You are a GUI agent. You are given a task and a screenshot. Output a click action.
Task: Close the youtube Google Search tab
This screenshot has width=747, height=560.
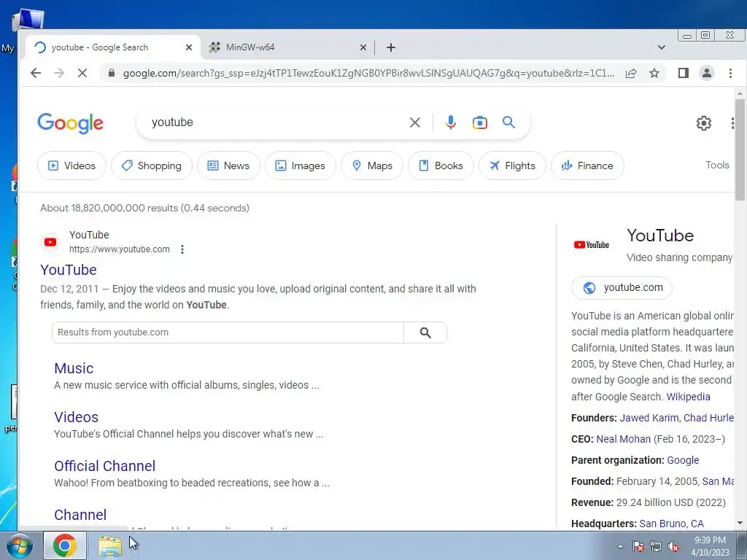(189, 47)
